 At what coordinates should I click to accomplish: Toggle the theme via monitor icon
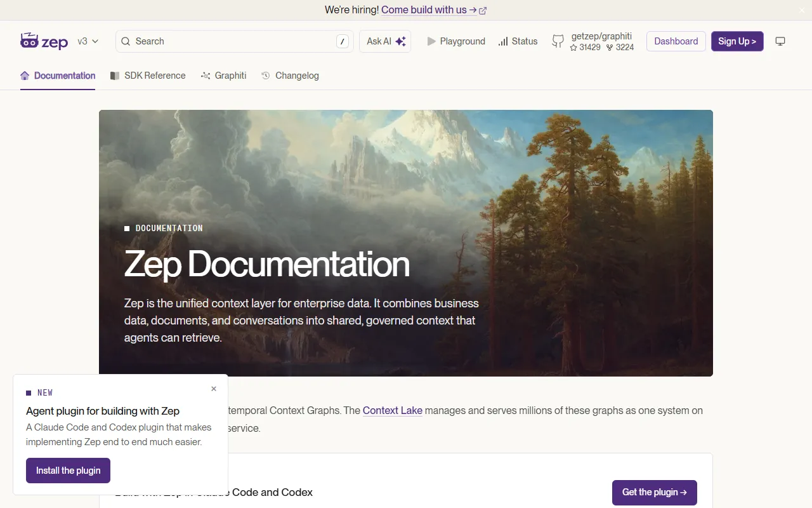[x=780, y=41]
